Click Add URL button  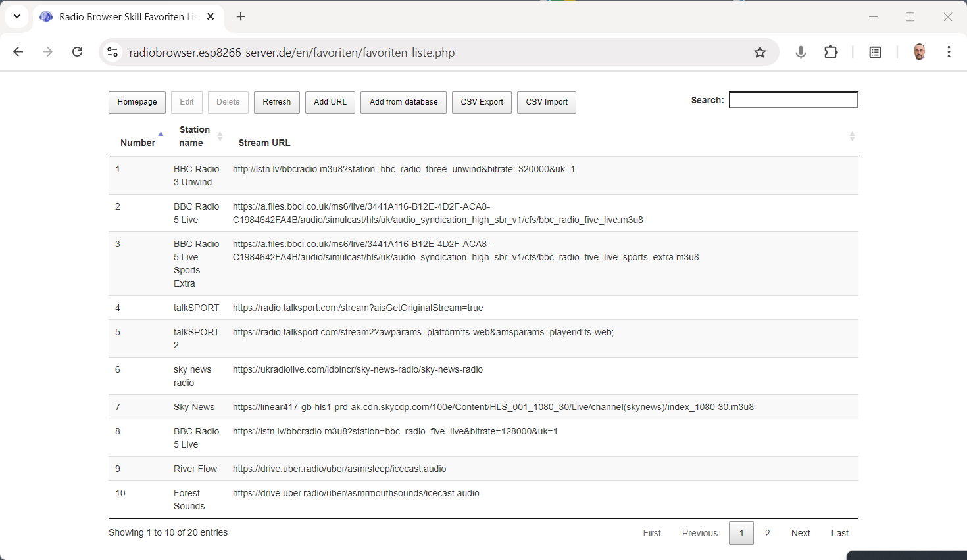coord(330,102)
